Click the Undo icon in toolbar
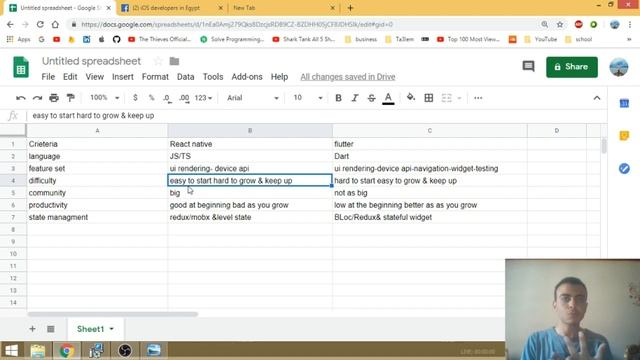This screenshot has width=640, height=360. pos(20,98)
